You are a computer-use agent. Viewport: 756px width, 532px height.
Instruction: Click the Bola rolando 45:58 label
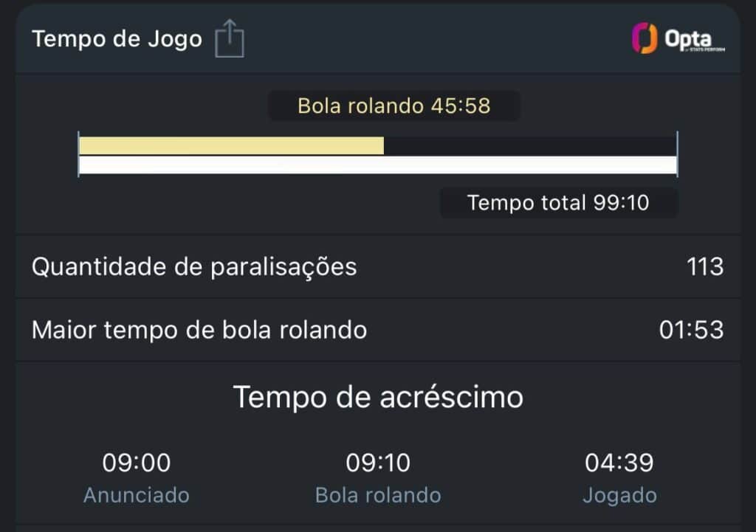(x=394, y=106)
